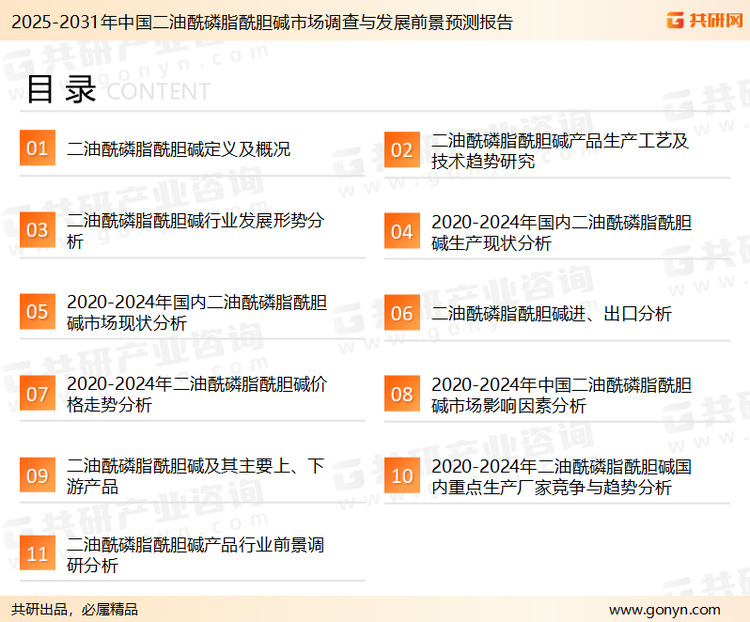Screen dimensions: 750x622
Task: Open chapter 2020-2024年二油酰磷脂酰胆碱价格走势分析
Action: (x=197, y=394)
